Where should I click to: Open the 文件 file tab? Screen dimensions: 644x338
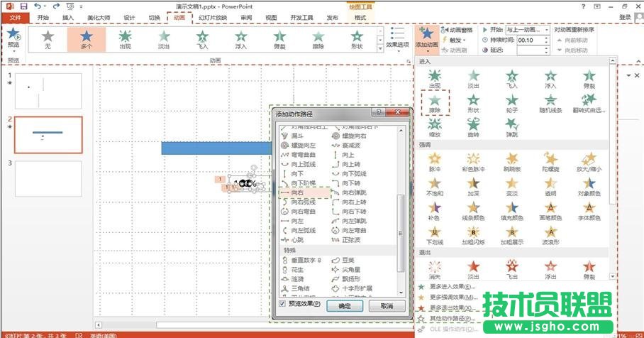tap(15, 18)
